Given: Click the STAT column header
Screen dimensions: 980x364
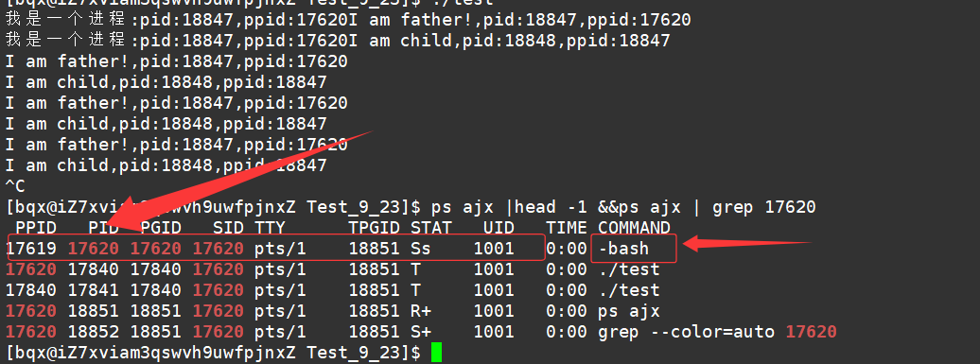Looking at the screenshot, I should [431, 227].
